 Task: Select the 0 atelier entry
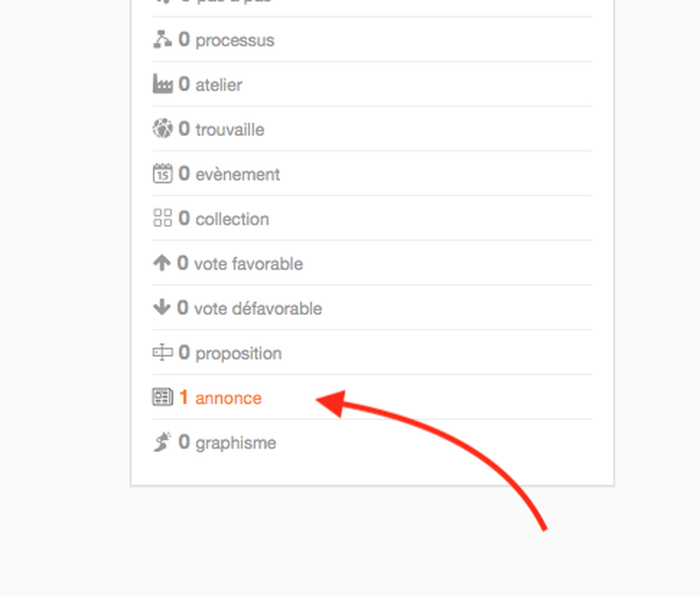click(x=211, y=84)
